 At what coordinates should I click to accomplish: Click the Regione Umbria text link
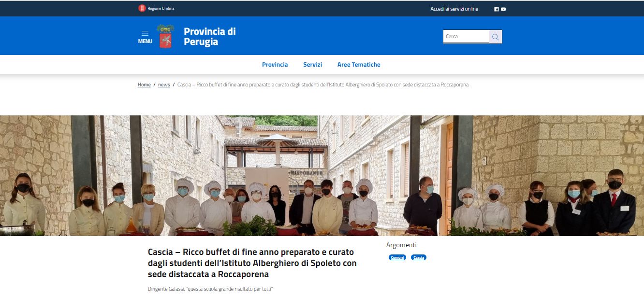click(161, 9)
